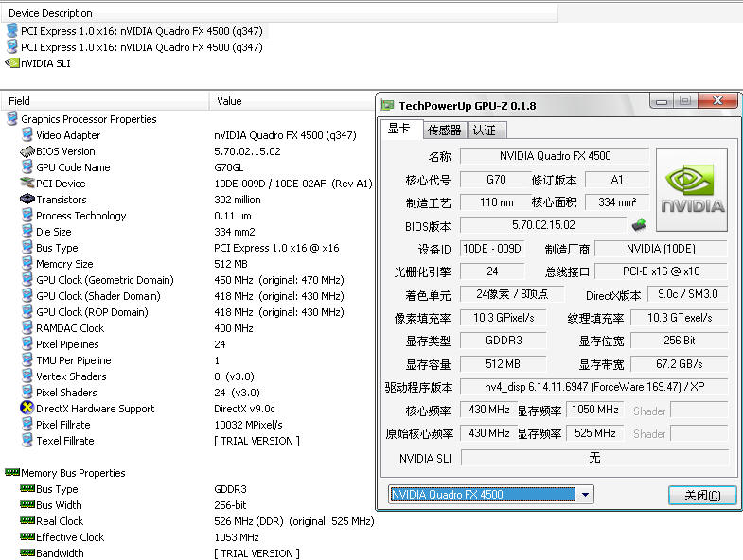
Task: Click the value 10032 MPixel/s
Action: [248, 425]
